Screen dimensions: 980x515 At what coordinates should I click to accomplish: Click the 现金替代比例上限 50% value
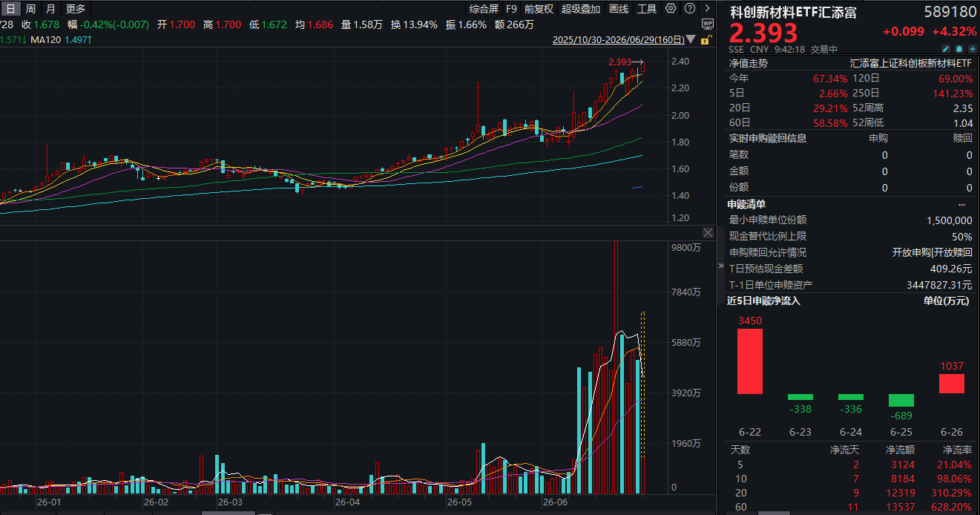pyautogui.click(x=962, y=237)
